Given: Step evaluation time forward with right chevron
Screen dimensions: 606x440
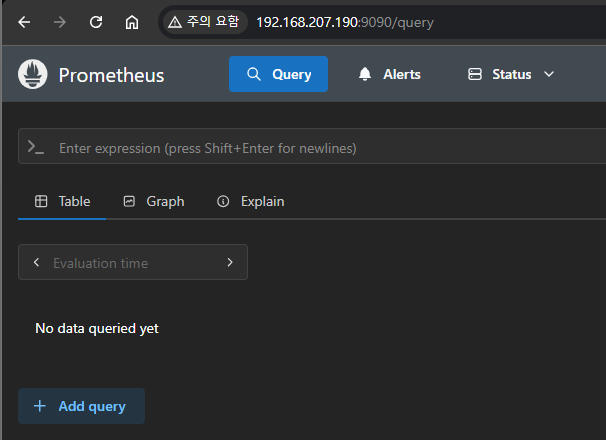Looking at the screenshot, I should [230, 263].
